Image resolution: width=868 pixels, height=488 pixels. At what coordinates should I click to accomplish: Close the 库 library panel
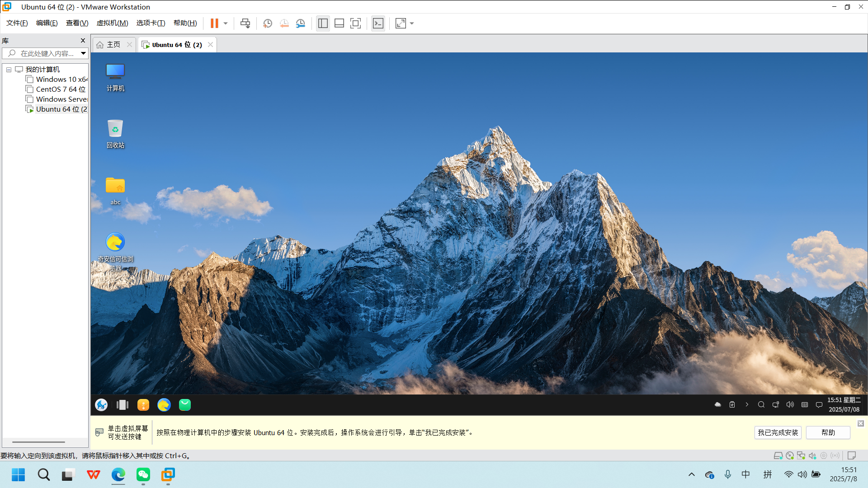(x=83, y=40)
